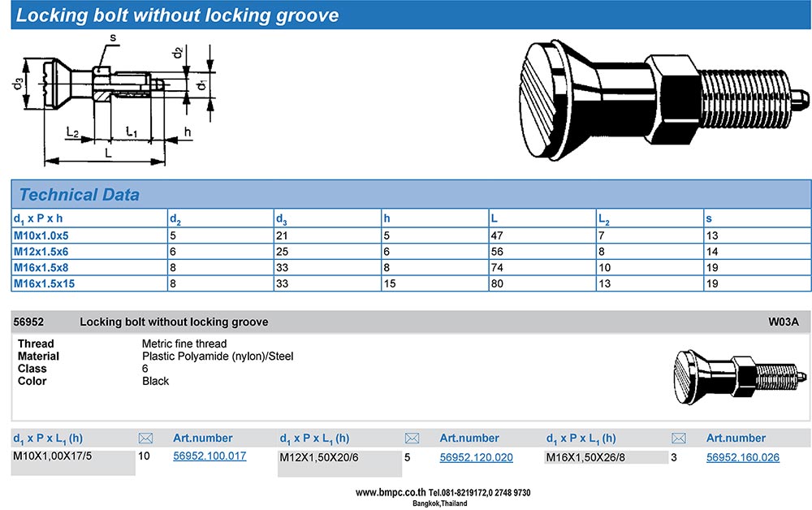
Task: Open article link 56952.120.020
Action: tap(476, 457)
